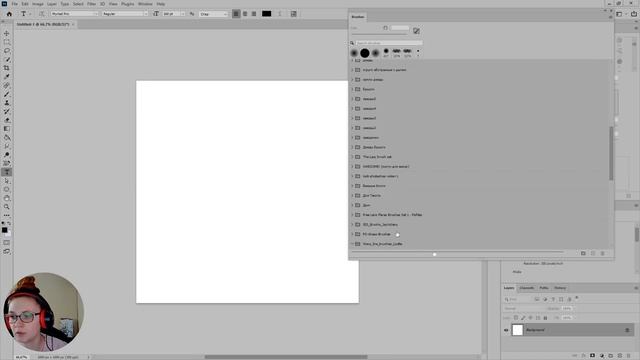Image resolution: width=640 pixels, height=360 pixels.
Task: Expand the Lee Brush set folder
Action: tap(353, 157)
